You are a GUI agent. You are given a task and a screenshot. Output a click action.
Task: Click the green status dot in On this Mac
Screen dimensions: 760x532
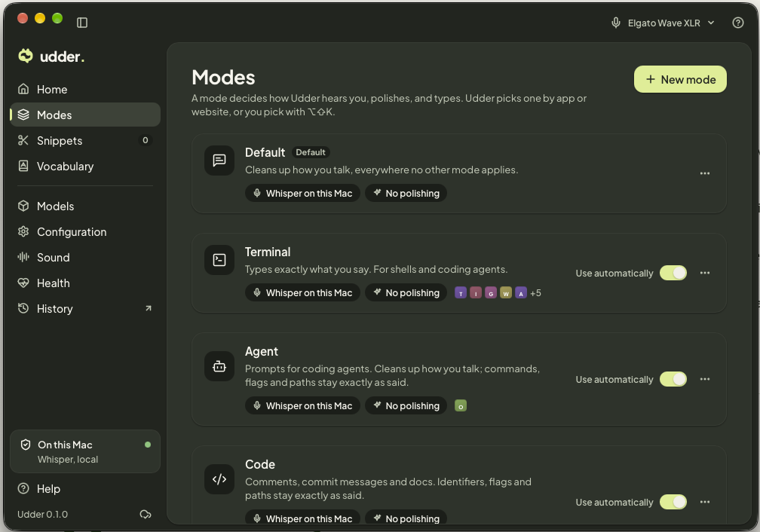tap(147, 445)
